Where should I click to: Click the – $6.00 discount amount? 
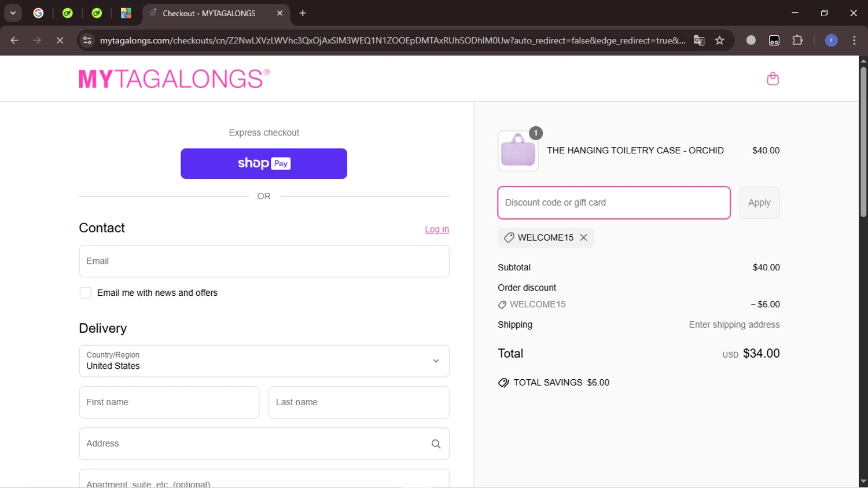click(x=765, y=304)
